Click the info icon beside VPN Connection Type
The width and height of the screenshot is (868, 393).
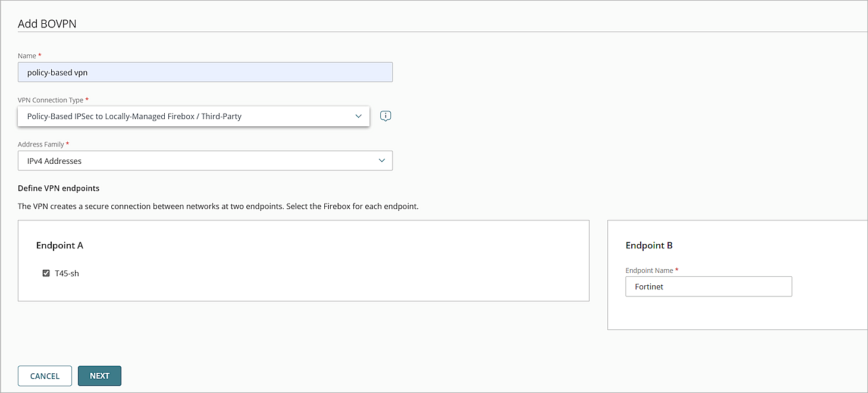[385, 116]
